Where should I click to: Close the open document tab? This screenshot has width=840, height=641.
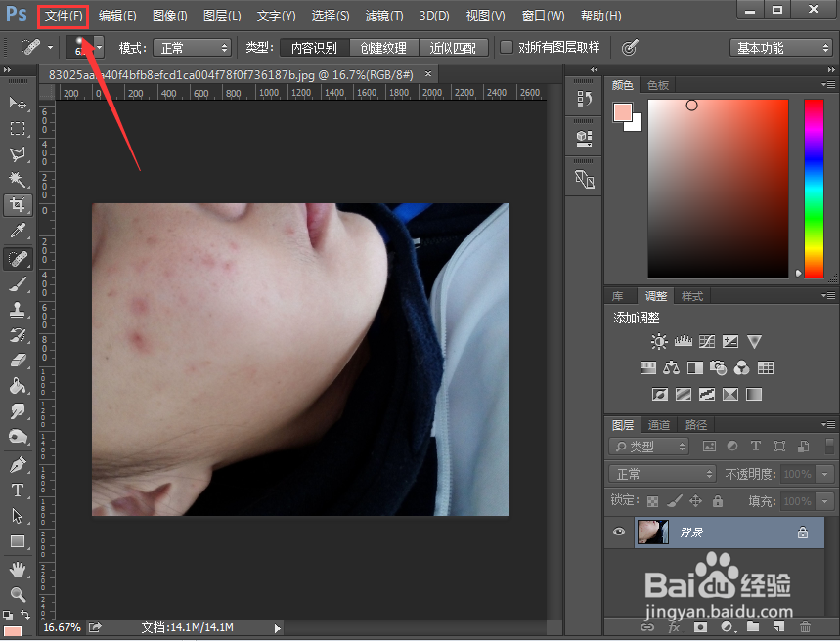point(428,74)
